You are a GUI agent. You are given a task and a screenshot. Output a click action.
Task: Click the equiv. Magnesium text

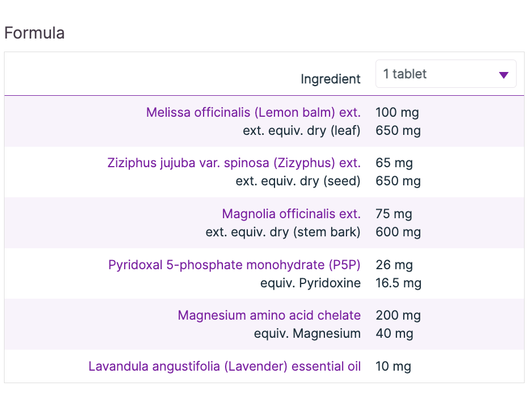[307, 333]
